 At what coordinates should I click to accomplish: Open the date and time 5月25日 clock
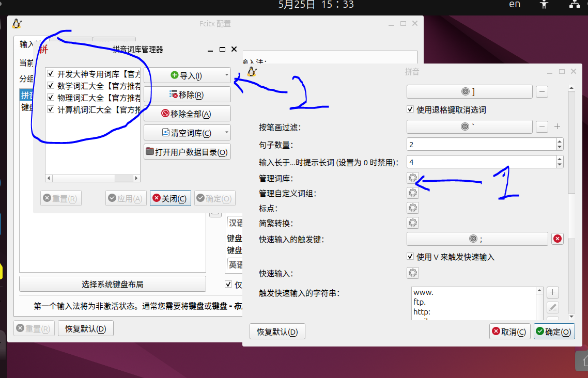coord(316,5)
